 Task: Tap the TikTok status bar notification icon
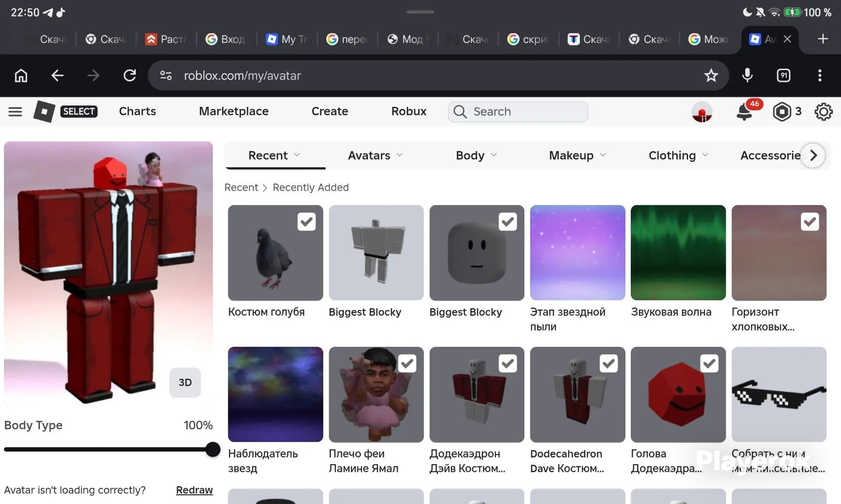tap(61, 12)
